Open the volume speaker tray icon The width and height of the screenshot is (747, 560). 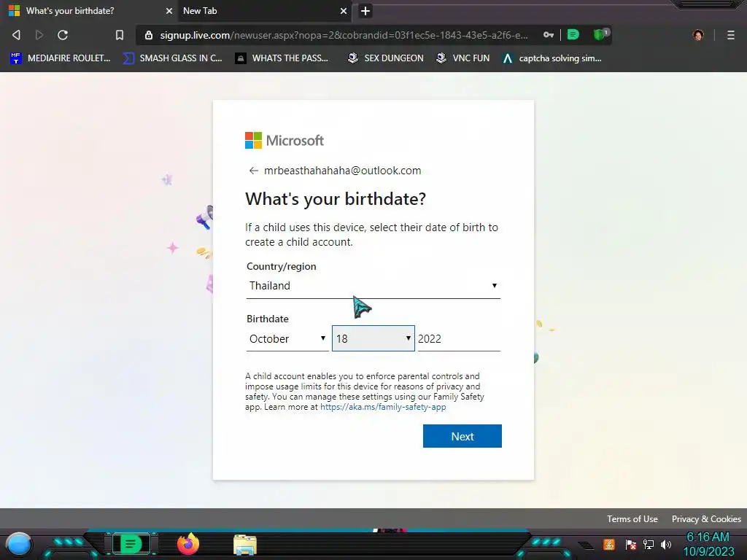665,544
